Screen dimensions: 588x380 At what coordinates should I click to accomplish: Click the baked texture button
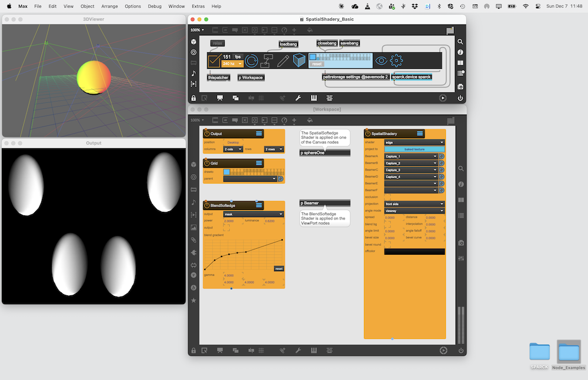[414, 149]
